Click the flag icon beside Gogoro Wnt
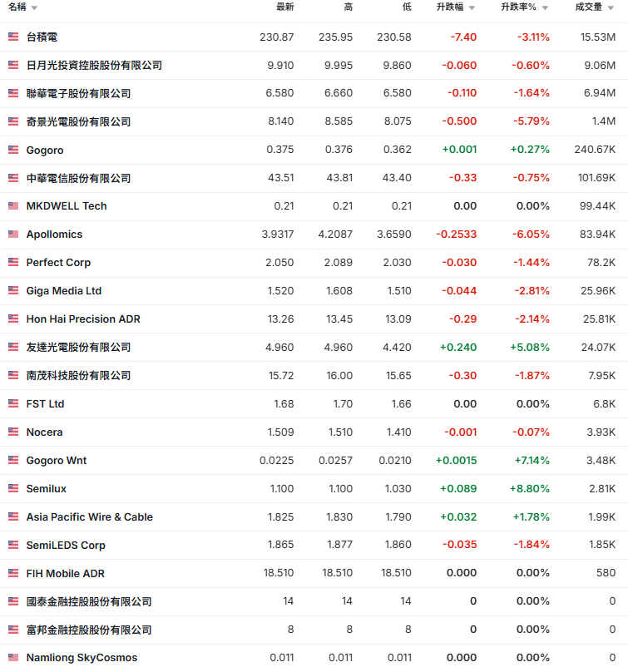 13,460
